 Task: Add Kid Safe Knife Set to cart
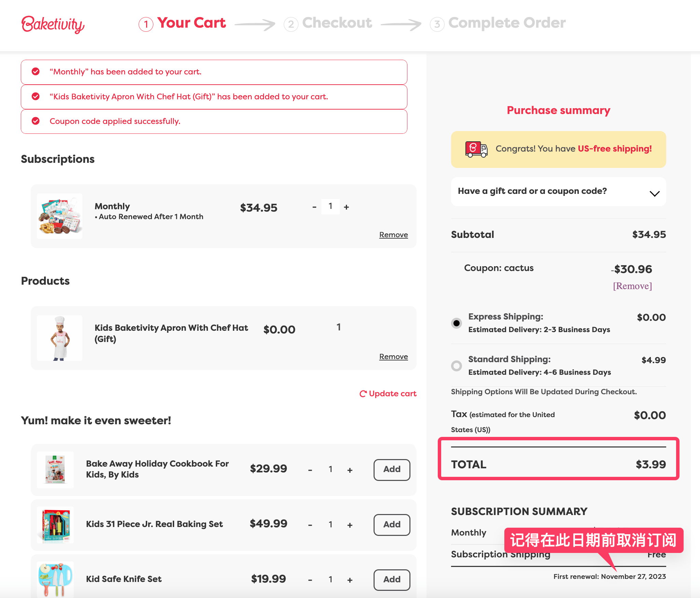coord(392,580)
